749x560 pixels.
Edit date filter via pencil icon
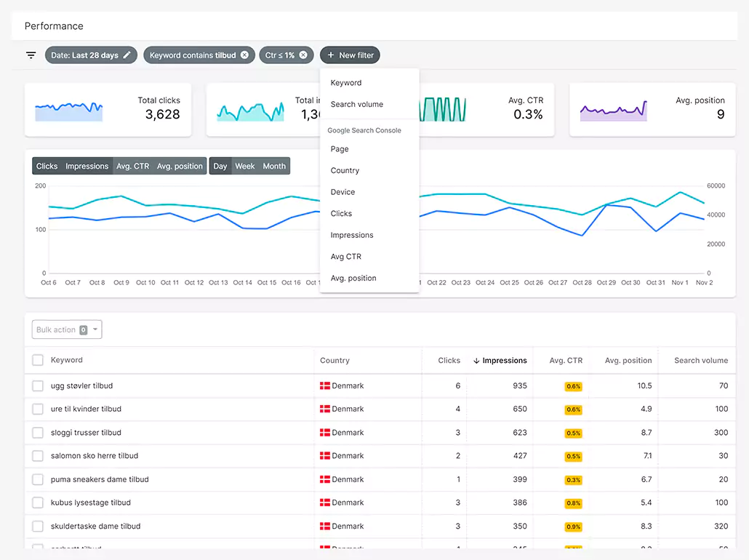[x=127, y=55]
